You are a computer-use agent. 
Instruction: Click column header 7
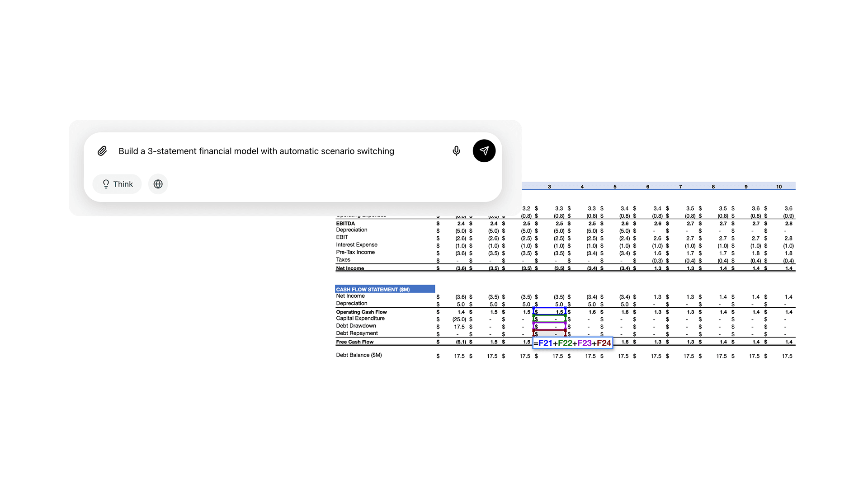(x=680, y=187)
